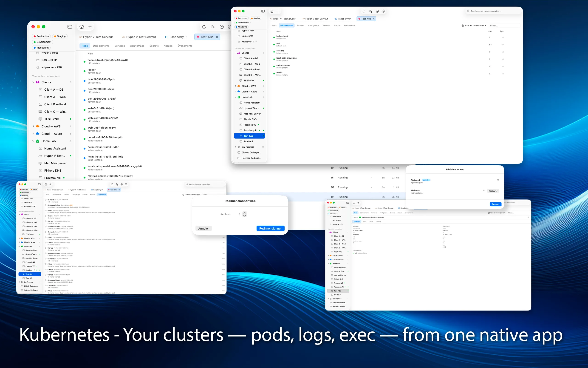Toggle sidebar icon in the Événements window

coord(39,184)
